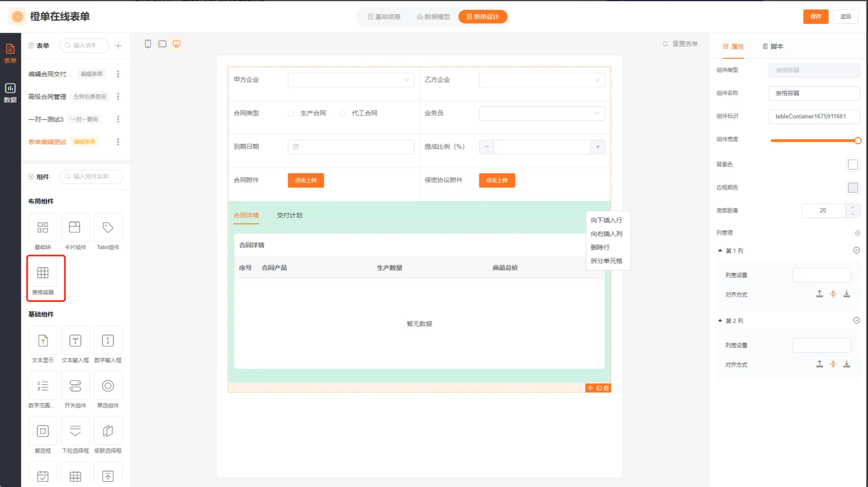The image size is (868, 487).
Task: Choose 向下插入行 from context menu
Action: (x=606, y=221)
